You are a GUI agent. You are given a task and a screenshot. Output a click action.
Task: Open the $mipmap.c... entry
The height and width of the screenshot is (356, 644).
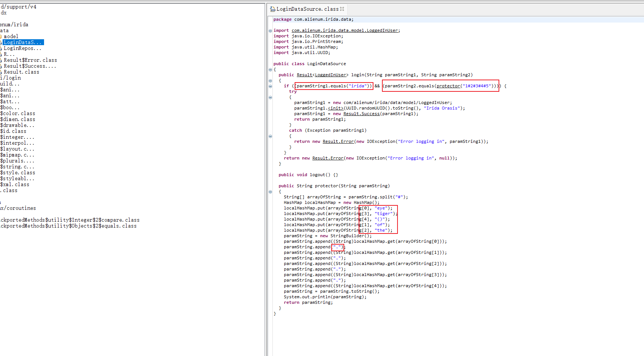pos(17,155)
